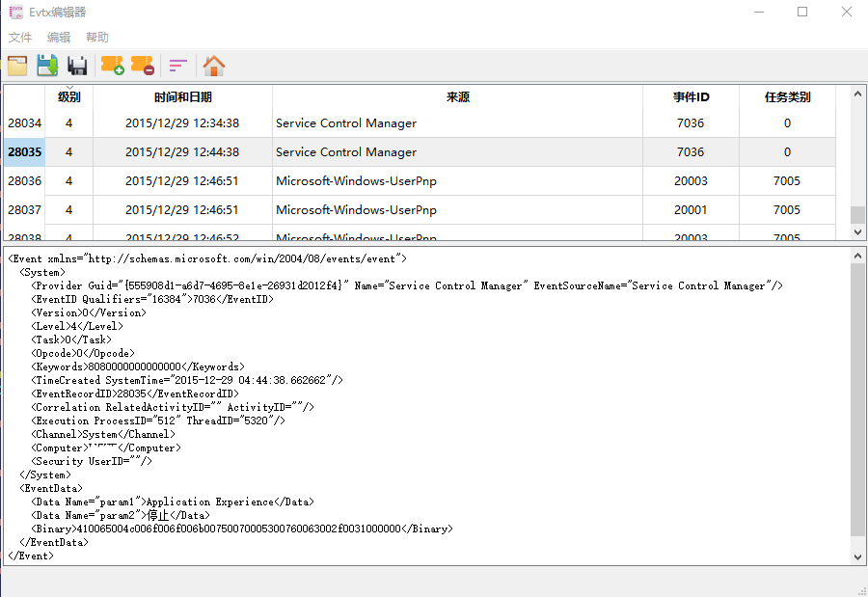
Task: Sort by the 时间和日期 column header
Action: pyautogui.click(x=182, y=97)
